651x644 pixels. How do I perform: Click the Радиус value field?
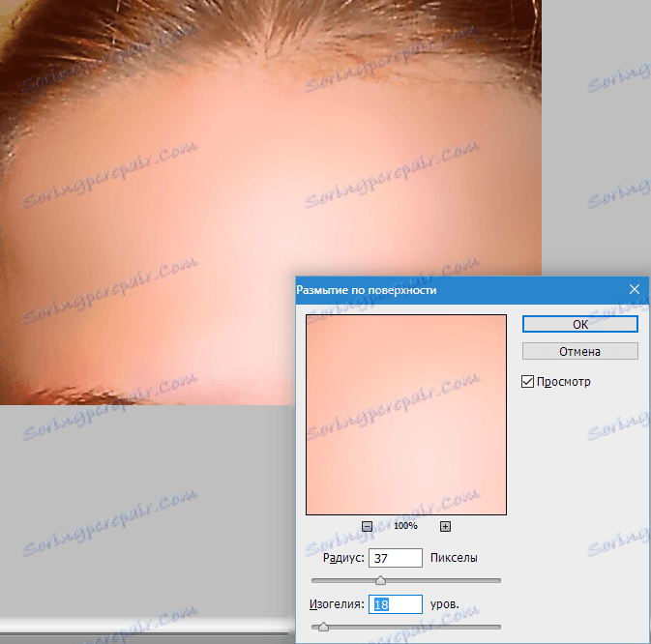396,558
